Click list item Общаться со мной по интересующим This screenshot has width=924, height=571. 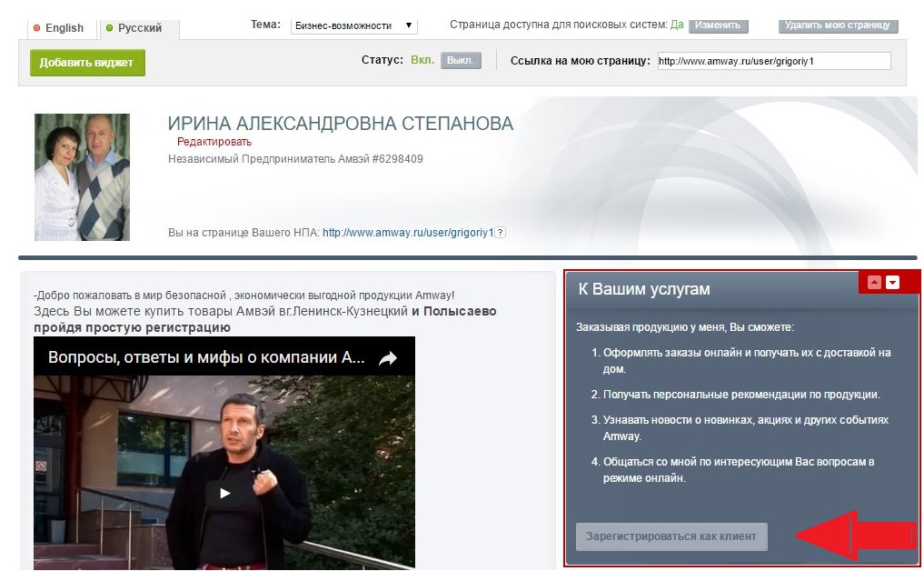739,469
